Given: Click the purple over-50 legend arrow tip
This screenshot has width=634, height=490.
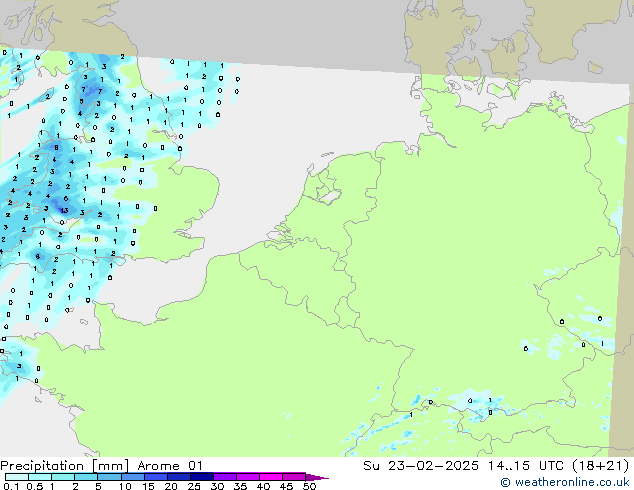Looking at the screenshot, I should 317,477.
